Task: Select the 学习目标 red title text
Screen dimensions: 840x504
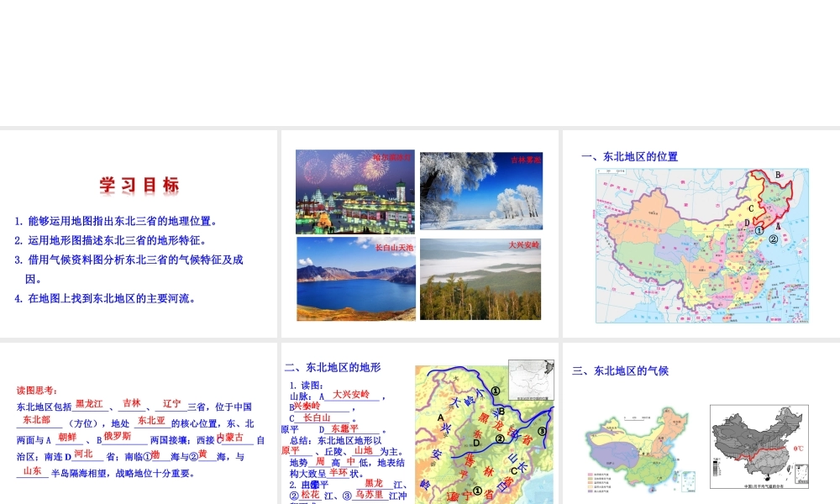Action: click(x=139, y=186)
